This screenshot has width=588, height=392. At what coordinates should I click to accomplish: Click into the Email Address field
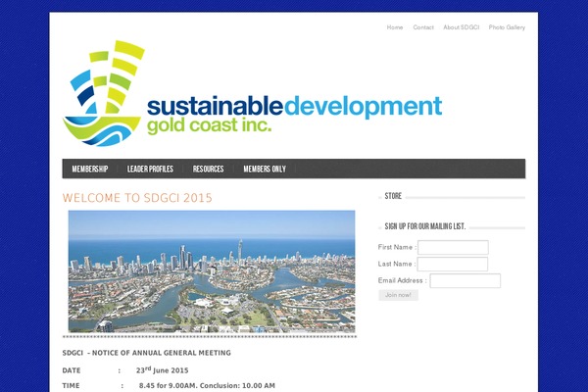(x=465, y=281)
